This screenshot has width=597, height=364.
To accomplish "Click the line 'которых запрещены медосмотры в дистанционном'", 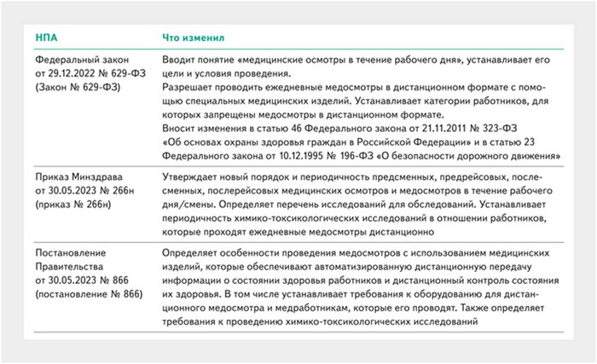I will 303,114.
